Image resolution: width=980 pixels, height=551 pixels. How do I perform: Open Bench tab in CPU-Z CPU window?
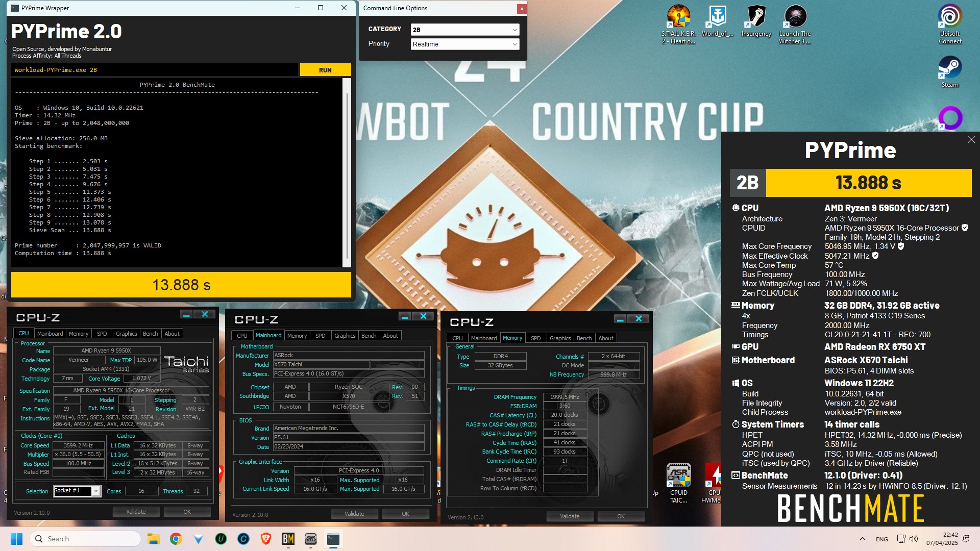pos(150,334)
